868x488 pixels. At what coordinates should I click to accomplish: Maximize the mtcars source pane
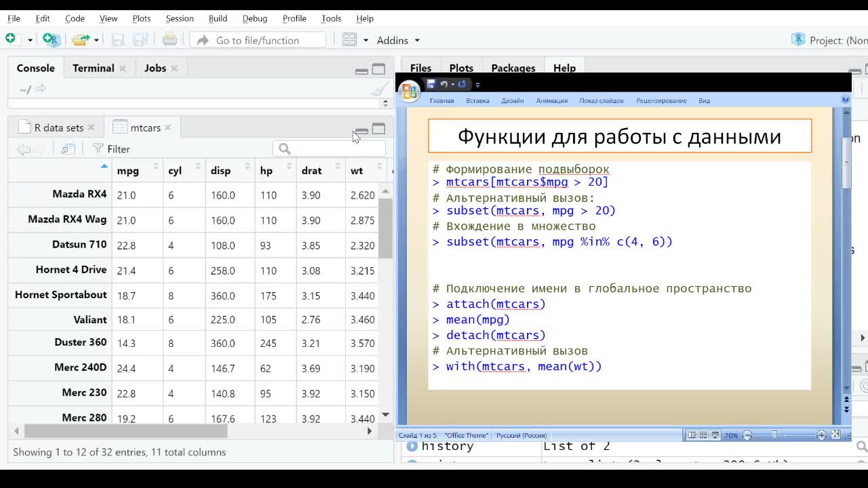coord(378,128)
